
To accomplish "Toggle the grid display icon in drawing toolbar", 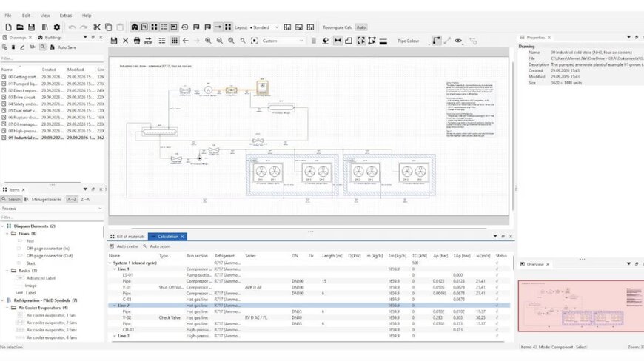I will 175,41.
